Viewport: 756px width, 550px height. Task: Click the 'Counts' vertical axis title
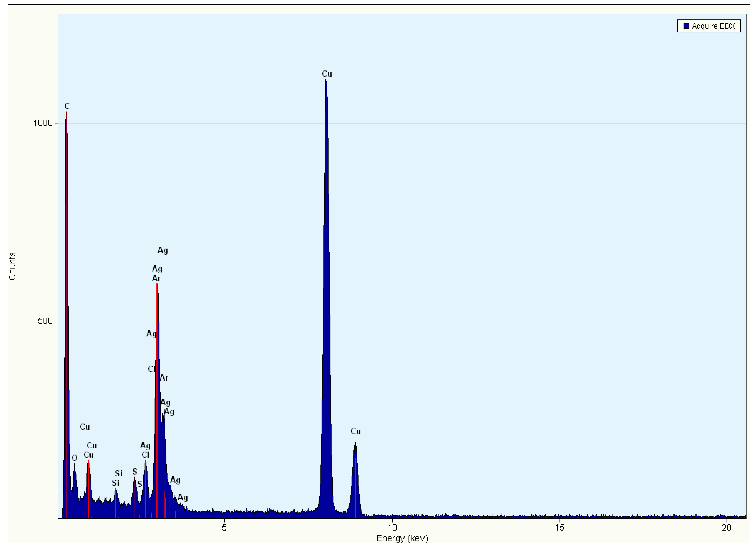[12, 266]
